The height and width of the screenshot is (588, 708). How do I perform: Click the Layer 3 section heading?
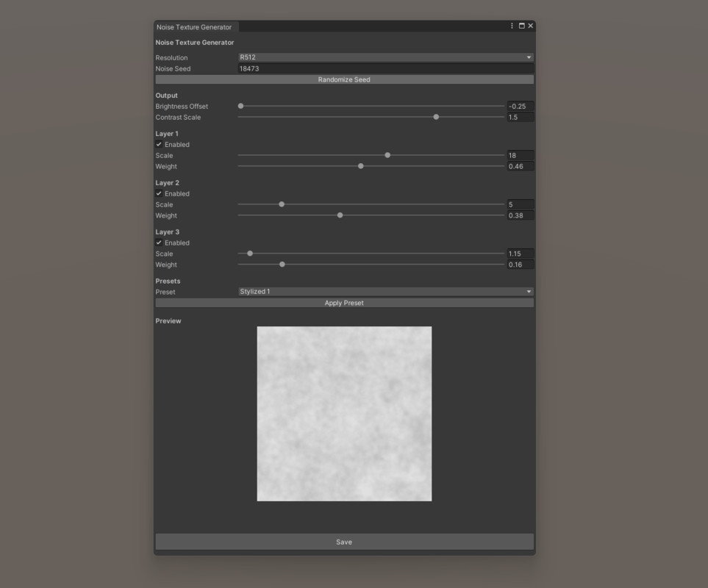(x=168, y=232)
